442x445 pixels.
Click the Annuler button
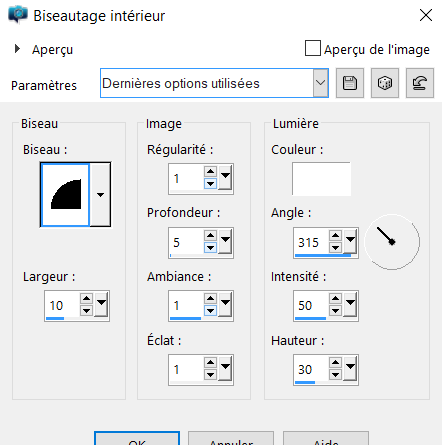(x=231, y=439)
